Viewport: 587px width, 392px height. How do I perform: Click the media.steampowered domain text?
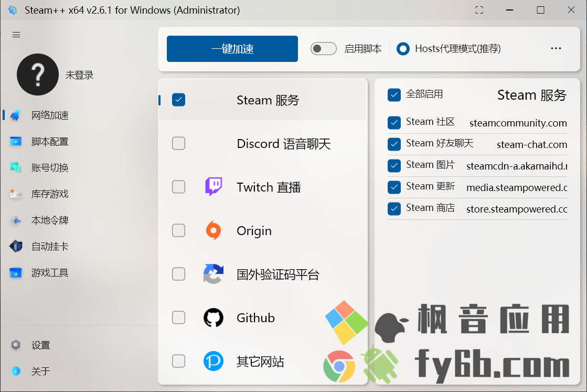click(517, 187)
